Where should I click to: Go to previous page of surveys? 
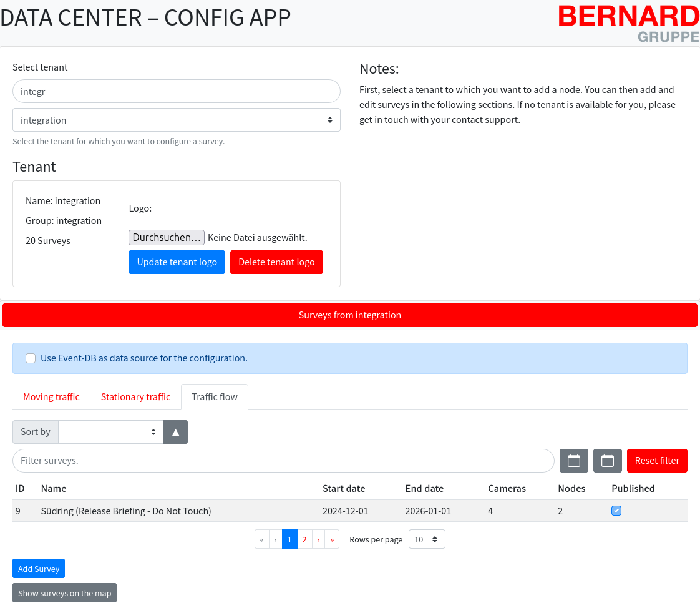point(276,539)
